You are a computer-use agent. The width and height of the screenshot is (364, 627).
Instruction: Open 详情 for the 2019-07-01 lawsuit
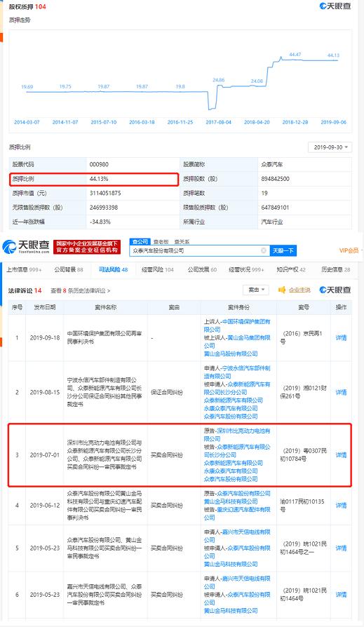341,455
